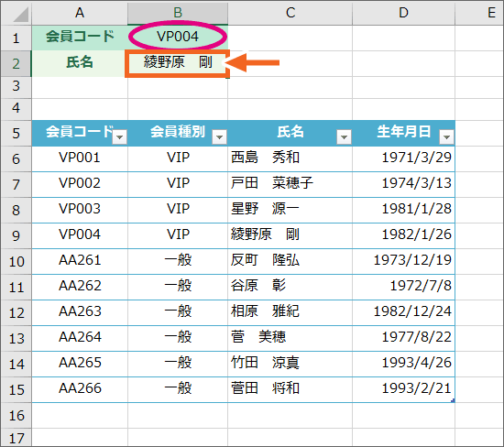This screenshot has width=504, height=447.
Task: Select row 9 header
Action: point(16,236)
